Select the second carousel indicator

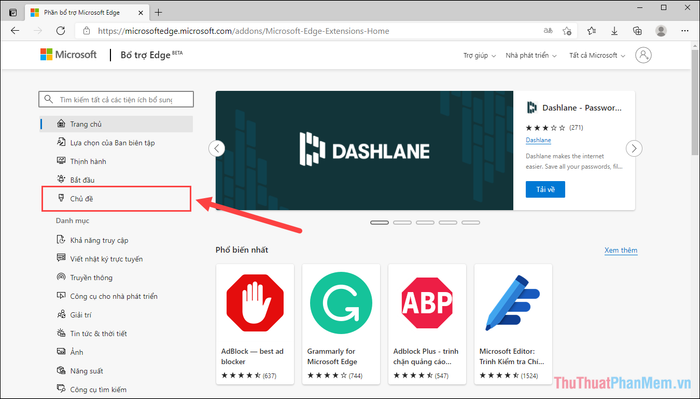click(402, 222)
